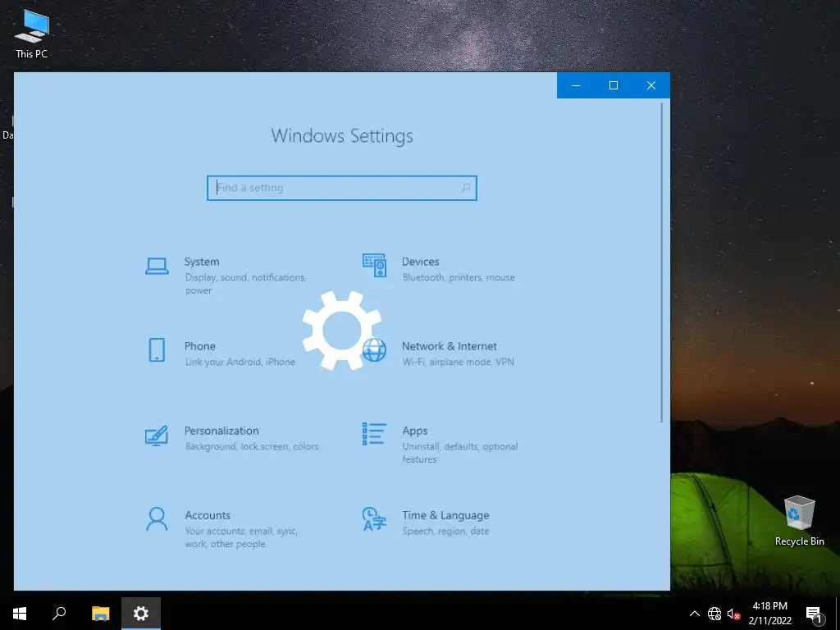Click "Your accounts, email, sync" description
The width and height of the screenshot is (840, 630).
241,532
